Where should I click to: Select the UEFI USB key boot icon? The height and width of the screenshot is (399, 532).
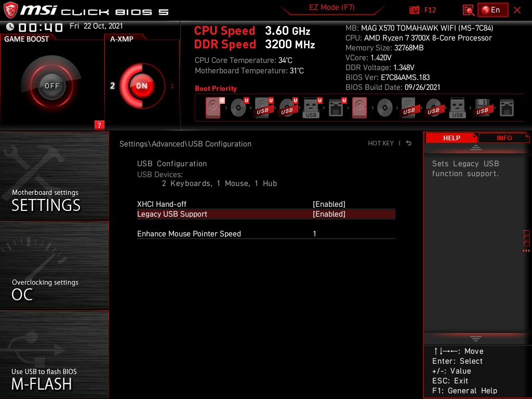(x=311, y=108)
